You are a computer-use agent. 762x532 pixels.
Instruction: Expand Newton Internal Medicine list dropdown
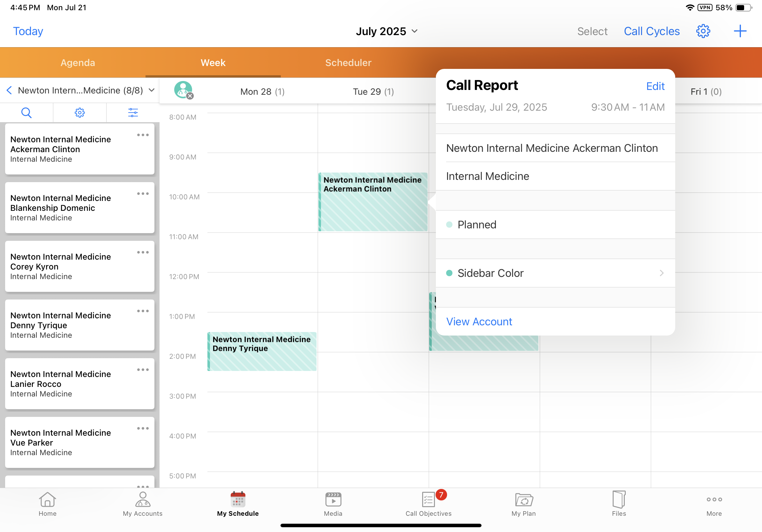click(151, 90)
